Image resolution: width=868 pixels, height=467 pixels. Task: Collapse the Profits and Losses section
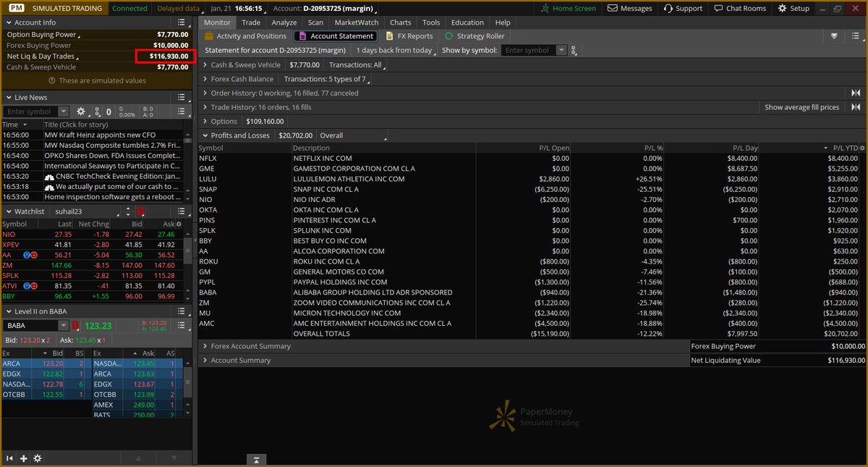(205, 135)
